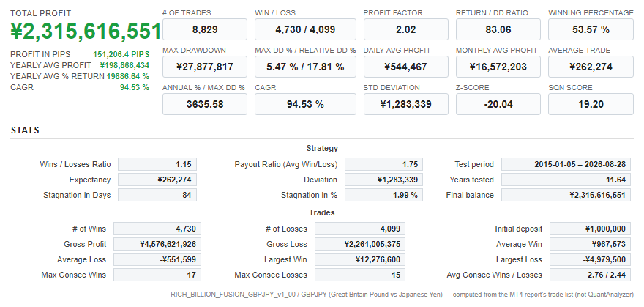The height and width of the screenshot is (307, 644).
Task: Click the TOTAL PROFIT label
Action: click(x=41, y=13)
